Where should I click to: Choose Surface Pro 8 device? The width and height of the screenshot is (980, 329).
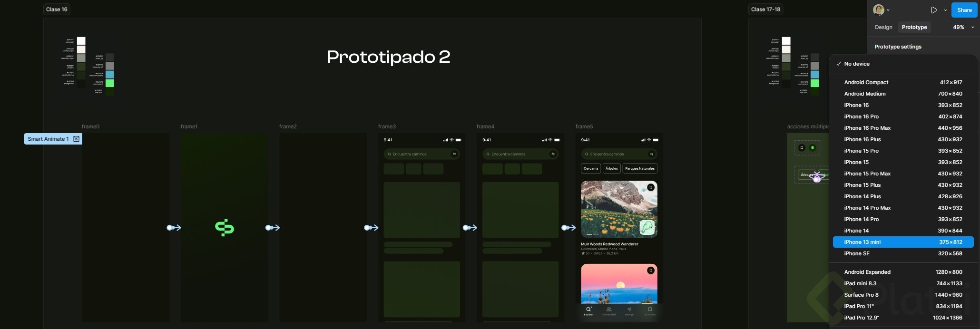click(903, 295)
